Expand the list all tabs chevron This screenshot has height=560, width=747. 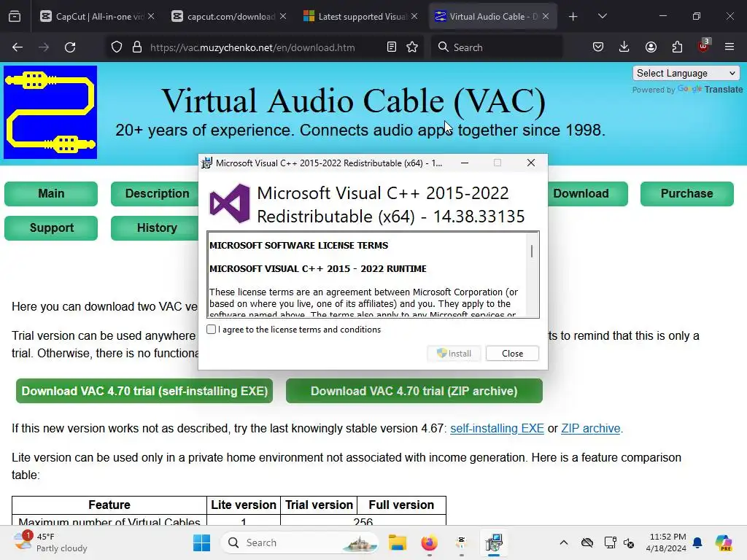pos(603,17)
